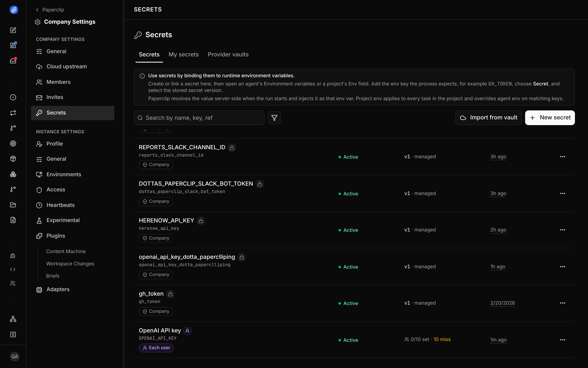The height and width of the screenshot is (368, 588).
Task: Click lock icon next to REPORTS_SLACK_CHANNEL_ID
Action: click(x=232, y=147)
